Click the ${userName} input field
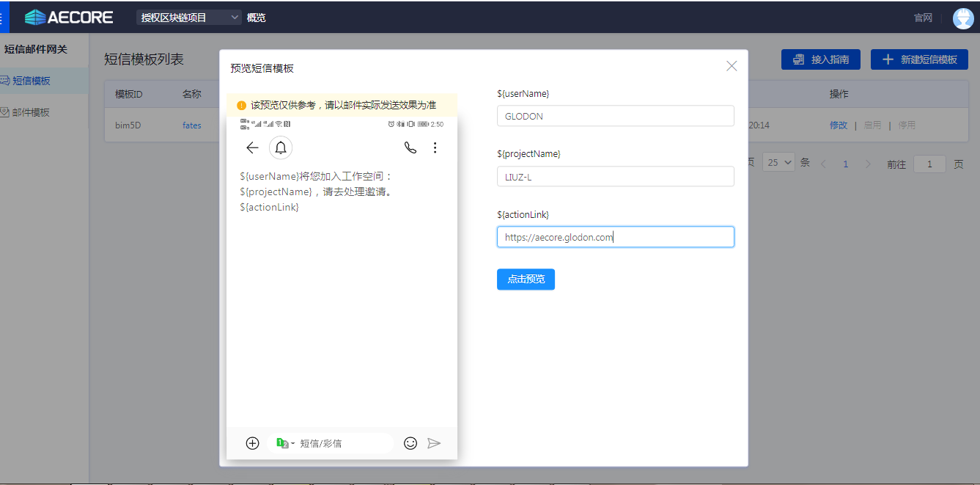Image resolution: width=980 pixels, height=485 pixels. click(x=615, y=116)
